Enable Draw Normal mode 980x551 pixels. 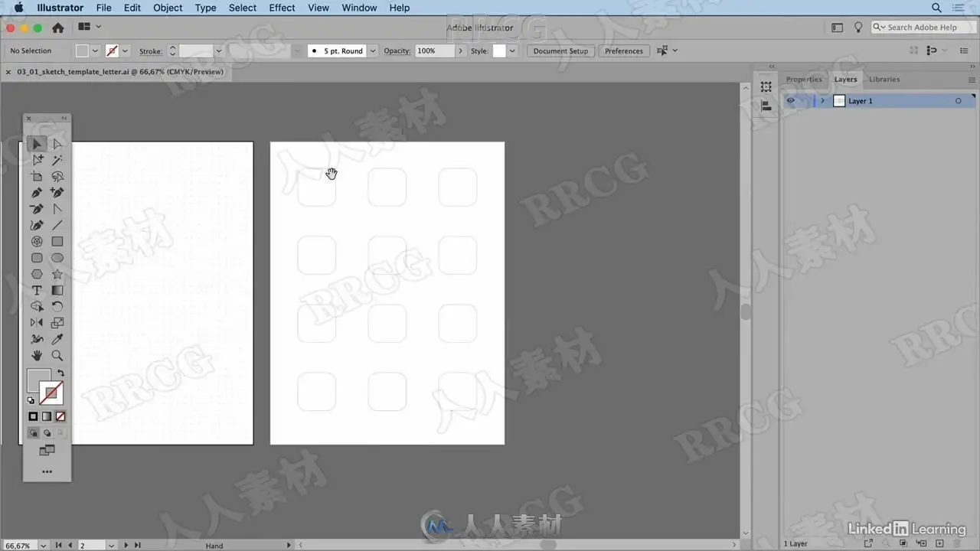[x=34, y=433]
